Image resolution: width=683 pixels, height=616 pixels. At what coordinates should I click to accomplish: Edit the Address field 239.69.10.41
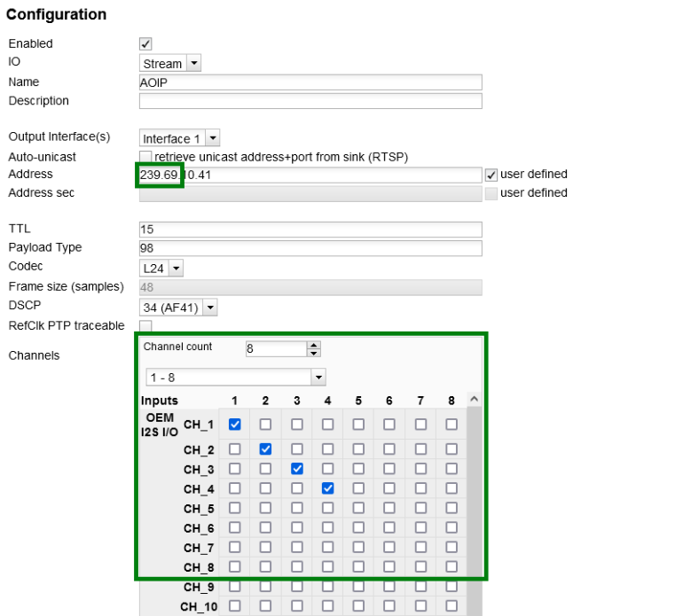(310, 175)
